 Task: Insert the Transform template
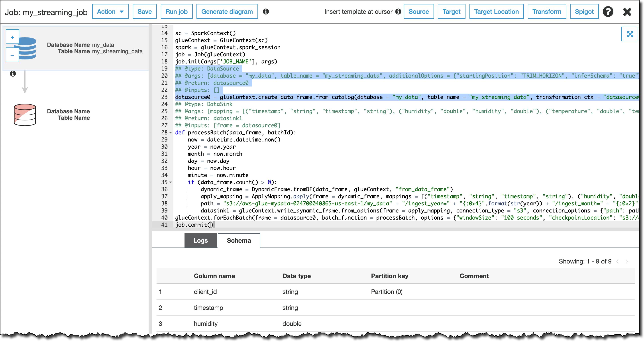(x=546, y=12)
